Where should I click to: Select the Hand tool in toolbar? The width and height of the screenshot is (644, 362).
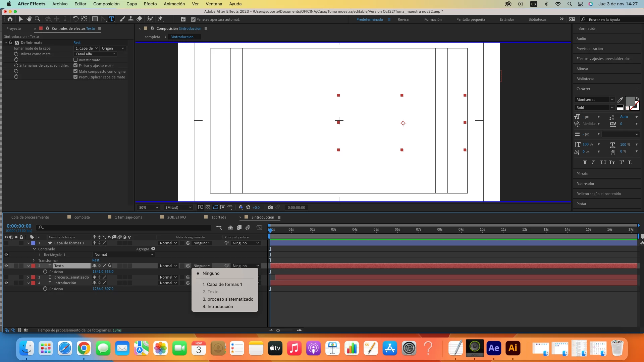[x=29, y=19]
